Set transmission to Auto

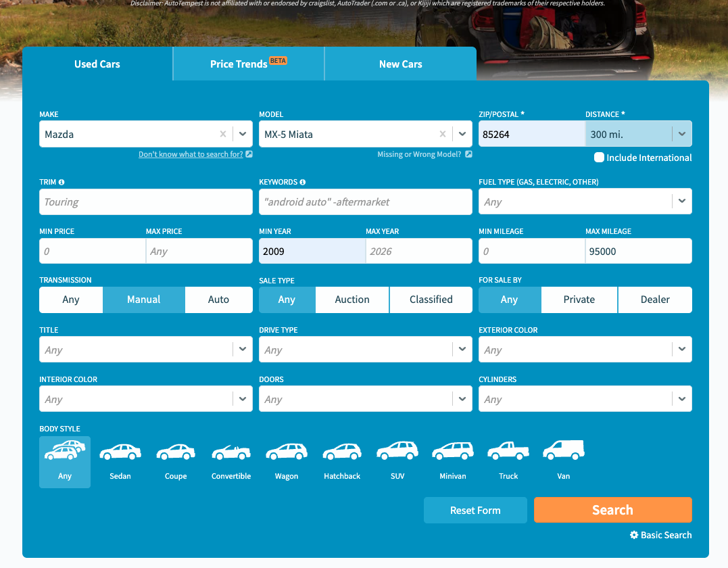coord(219,300)
